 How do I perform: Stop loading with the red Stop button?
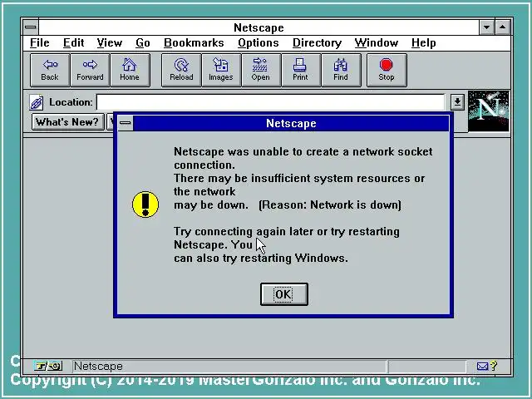387,70
